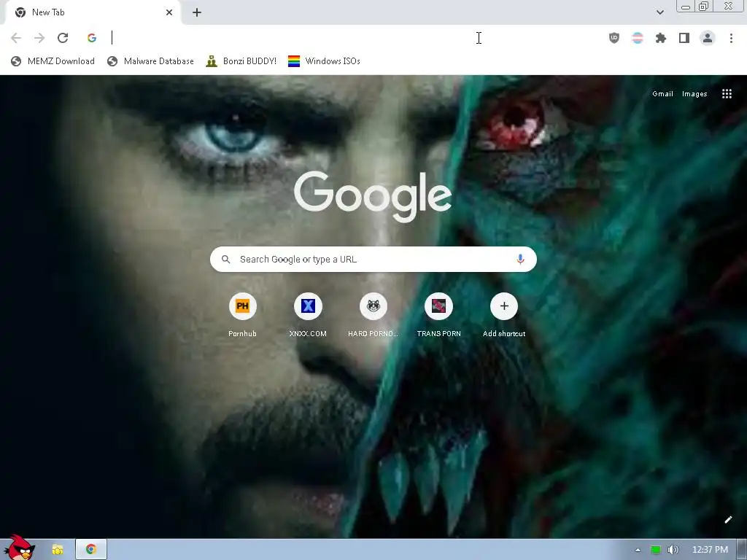Viewport: 747px width, 560px height.
Task: Reload the current page
Action: coord(63,38)
